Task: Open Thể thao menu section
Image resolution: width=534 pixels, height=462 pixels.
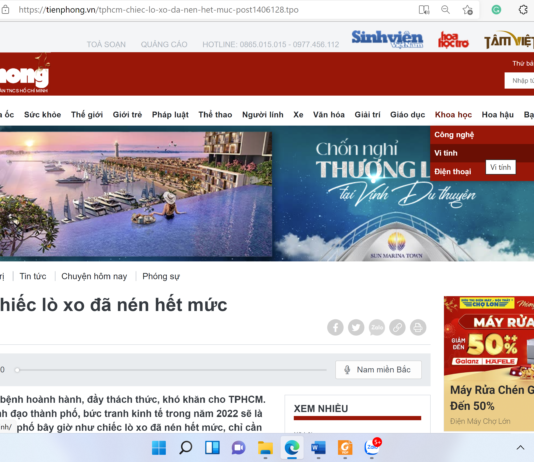Action: coord(215,115)
